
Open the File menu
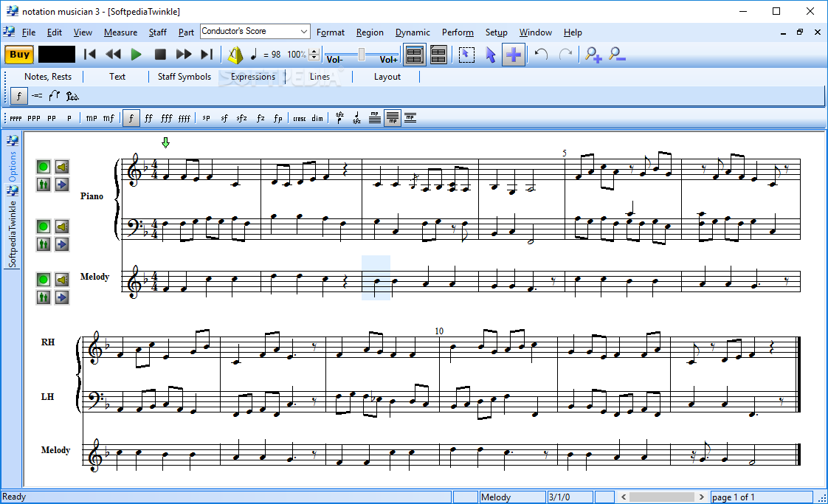pyautogui.click(x=29, y=32)
